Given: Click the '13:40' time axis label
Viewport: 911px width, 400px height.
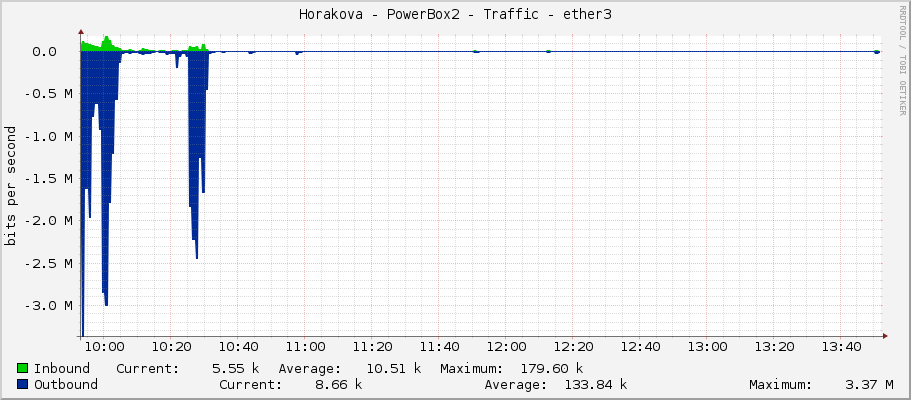Looking at the screenshot, I should point(840,347).
